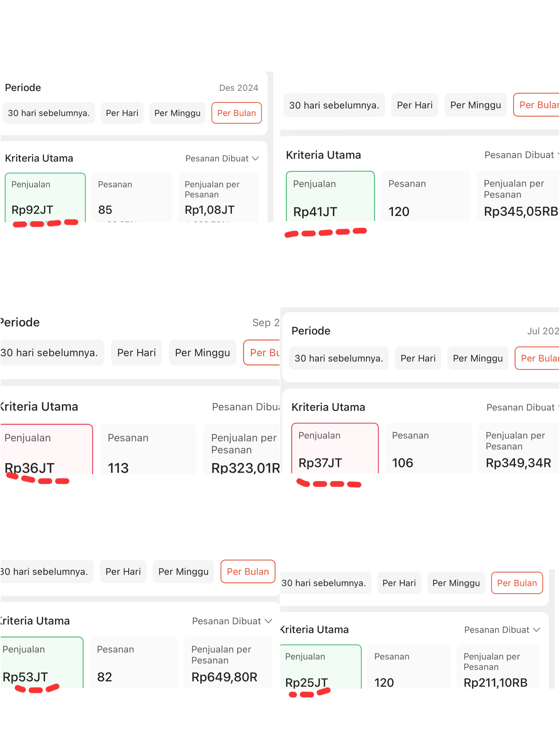This screenshot has width=560, height=747.
Task: Choose 30 hari sebelumnya above Rp41JT
Action: [x=334, y=105]
